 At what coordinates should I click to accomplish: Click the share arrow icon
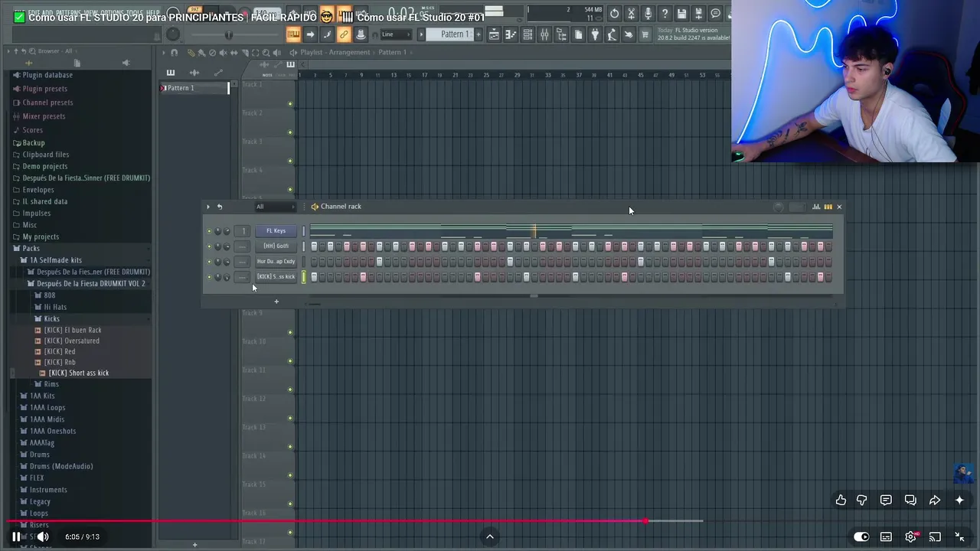tap(935, 500)
